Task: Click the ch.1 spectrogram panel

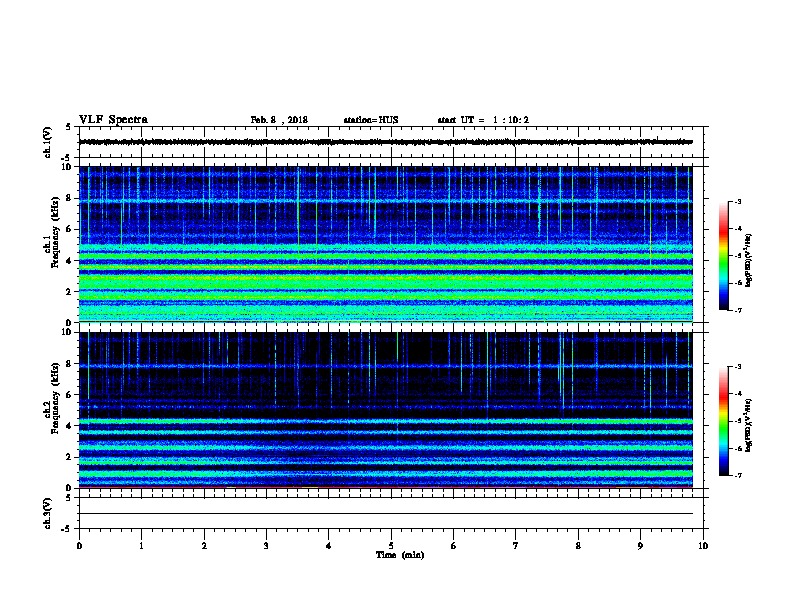Action: 386,244
